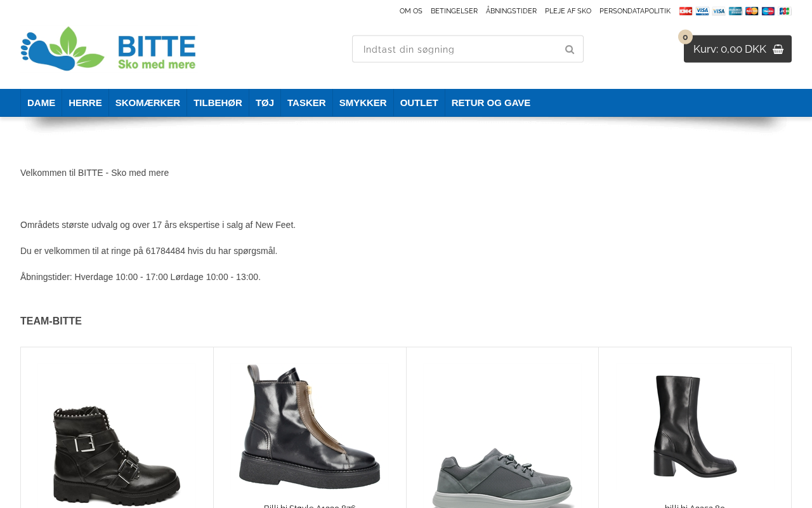Open the shopping basket icon

778,50
